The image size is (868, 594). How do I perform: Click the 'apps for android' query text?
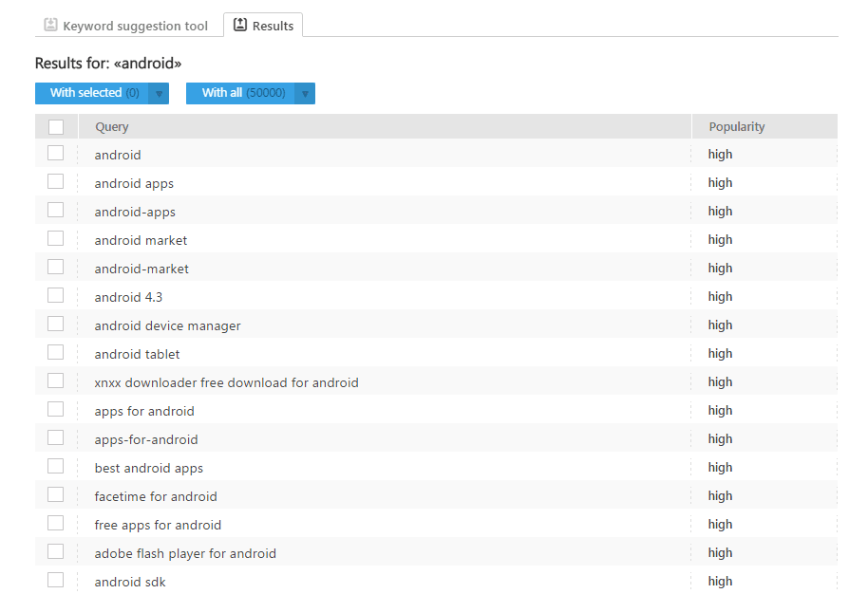[144, 412]
